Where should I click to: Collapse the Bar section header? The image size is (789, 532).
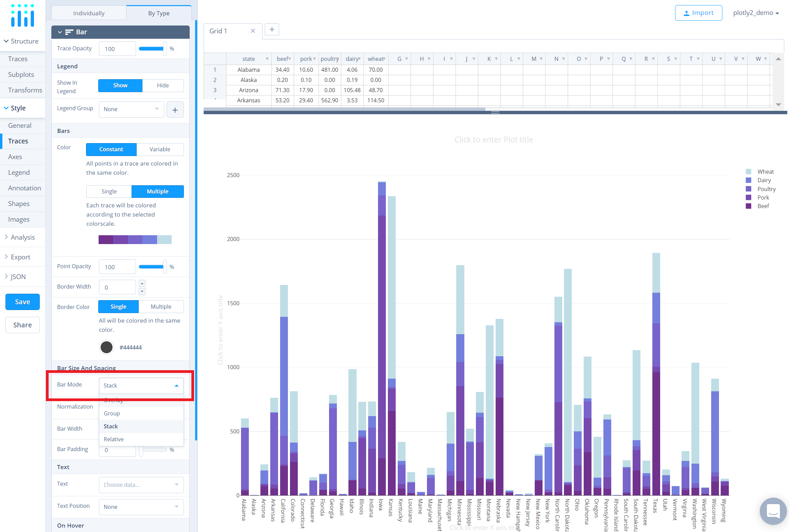coord(60,32)
